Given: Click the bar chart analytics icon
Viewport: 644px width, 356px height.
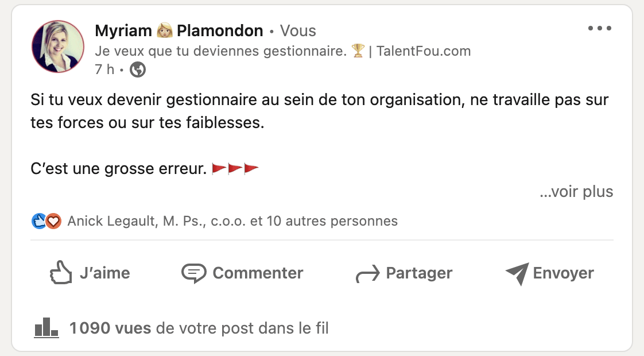Looking at the screenshot, I should point(46,328).
